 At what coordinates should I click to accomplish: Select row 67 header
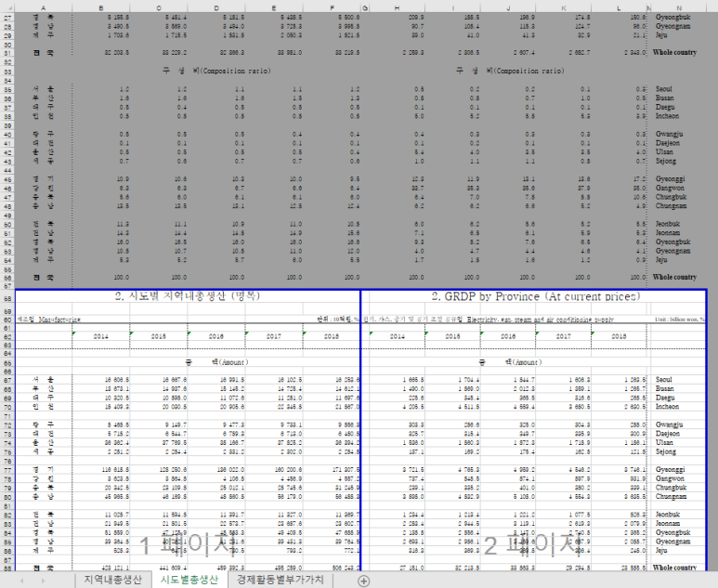tap(7, 380)
